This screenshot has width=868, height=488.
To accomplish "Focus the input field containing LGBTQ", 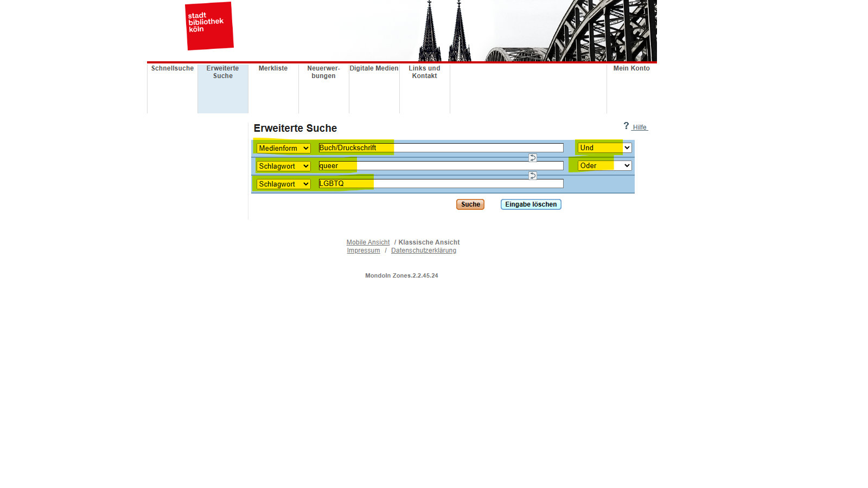I will tap(441, 184).
